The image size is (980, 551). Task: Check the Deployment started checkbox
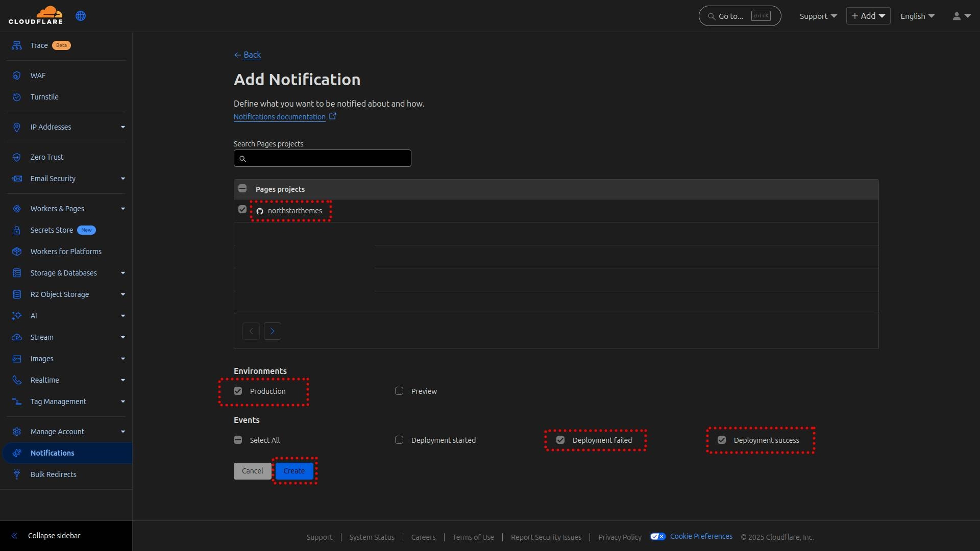tap(399, 440)
